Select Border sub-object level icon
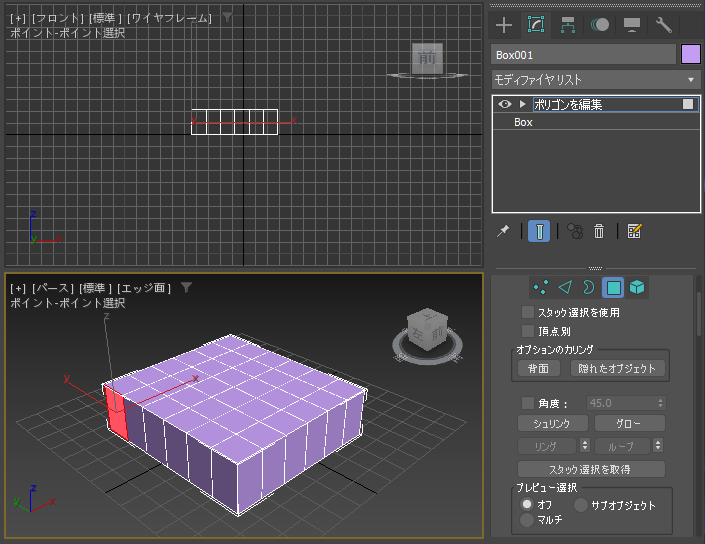 [589, 287]
